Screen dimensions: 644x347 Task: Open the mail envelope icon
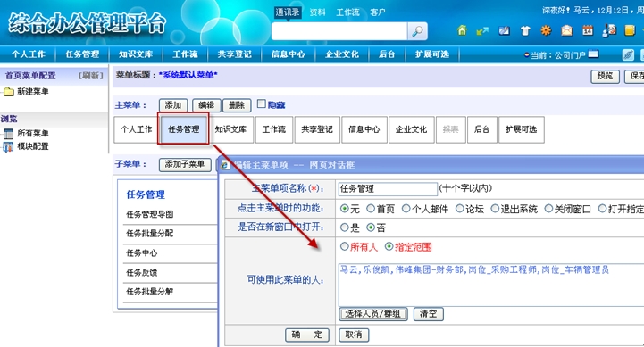(x=567, y=30)
